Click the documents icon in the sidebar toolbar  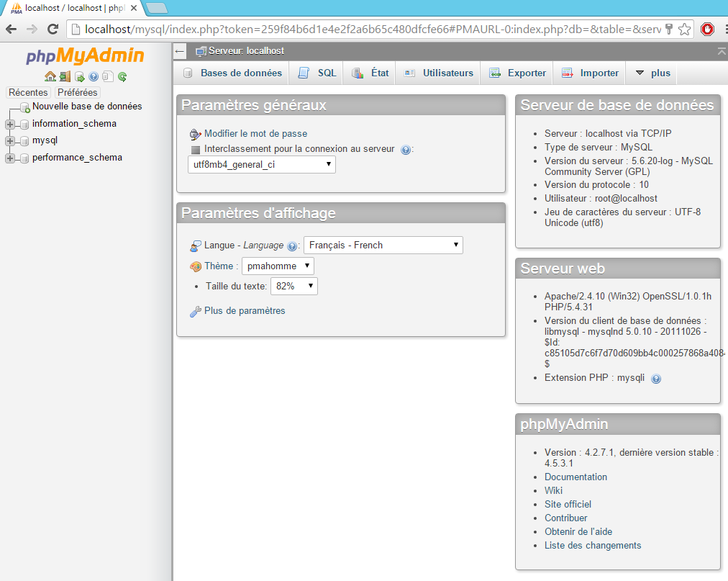(108, 76)
